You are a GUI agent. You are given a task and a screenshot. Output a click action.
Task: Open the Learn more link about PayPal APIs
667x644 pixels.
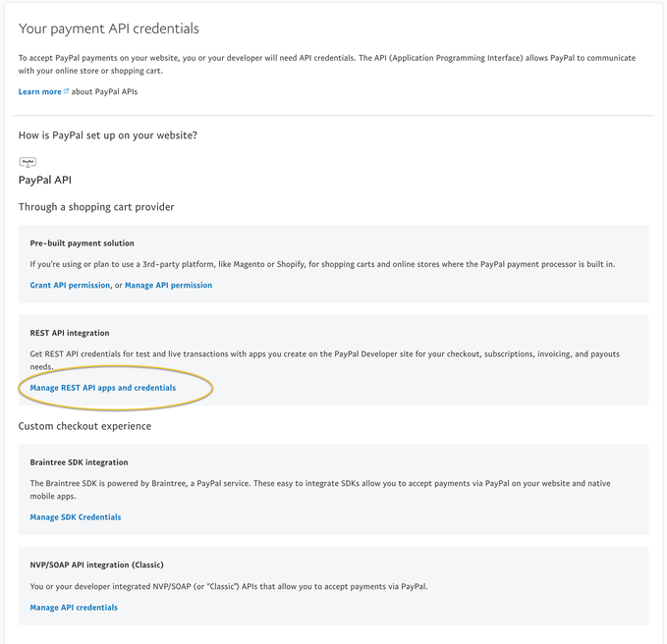[x=39, y=92]
